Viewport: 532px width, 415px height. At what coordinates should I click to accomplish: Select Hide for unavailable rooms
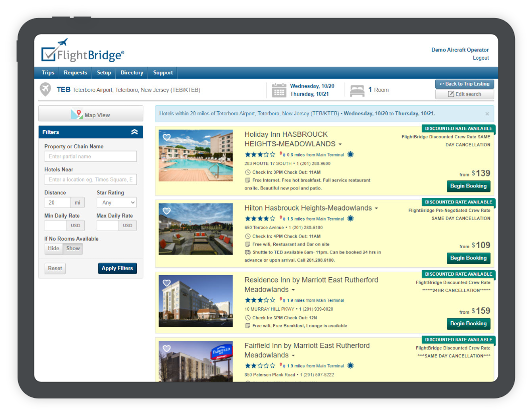(x=54, y=249)
